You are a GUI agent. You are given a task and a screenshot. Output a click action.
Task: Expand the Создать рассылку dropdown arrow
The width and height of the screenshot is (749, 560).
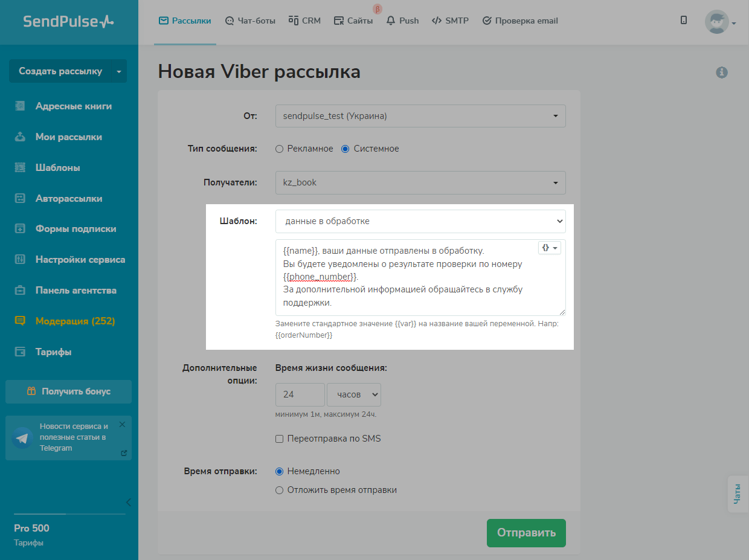pyautogui.click(x=119, y=71)
